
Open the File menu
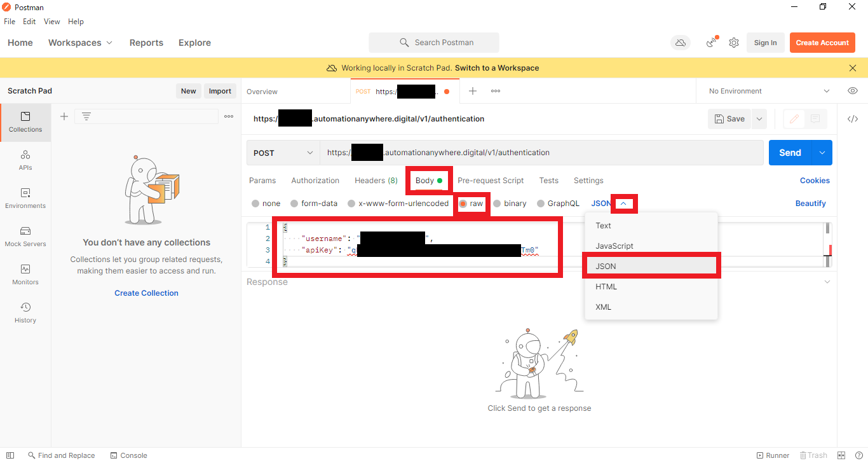click(10, 22)
